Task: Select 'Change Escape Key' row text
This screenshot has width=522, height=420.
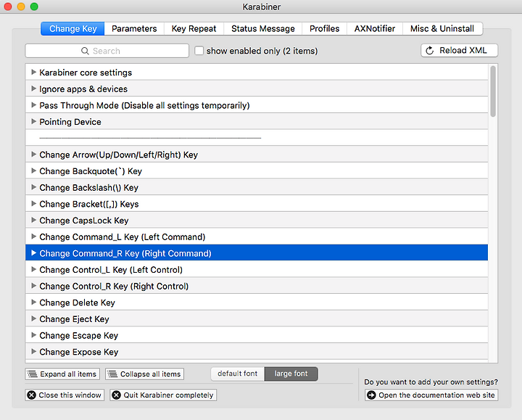Action: (x=79, y=335)
